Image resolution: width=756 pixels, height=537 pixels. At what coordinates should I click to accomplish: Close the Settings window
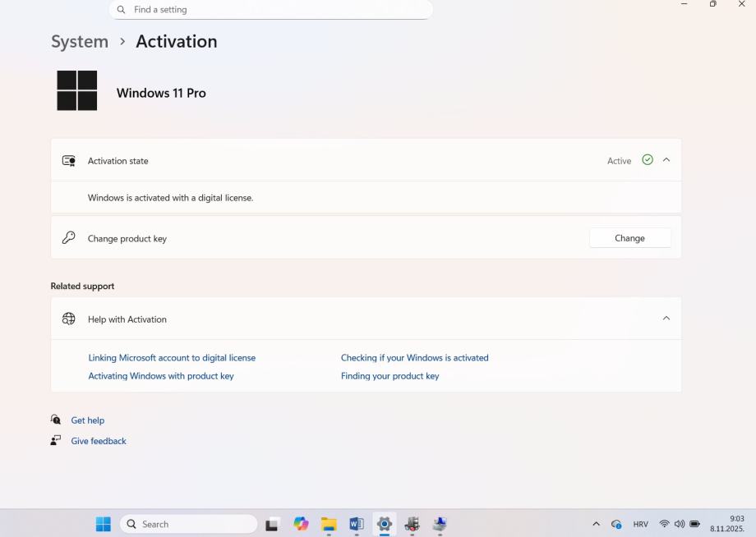pos(742,4)
